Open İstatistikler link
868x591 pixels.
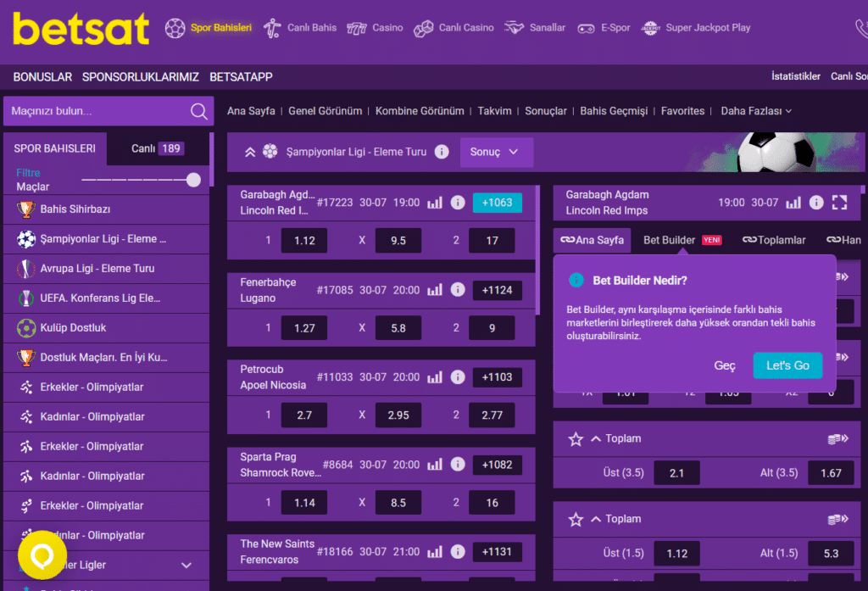point(795,76)
